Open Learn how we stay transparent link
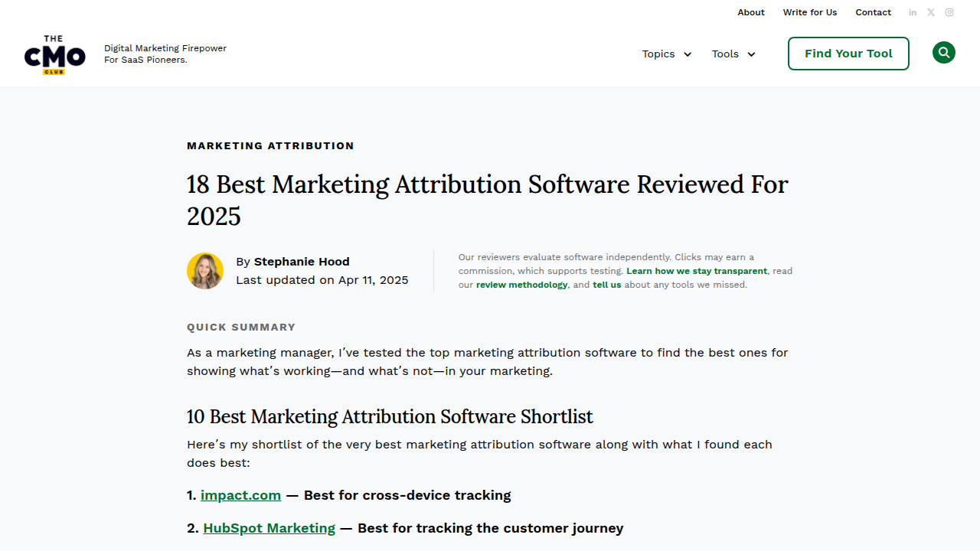Image resolution: width=980 pixels, height=551 pixels. pyautogui.click(x=697, y=271)
